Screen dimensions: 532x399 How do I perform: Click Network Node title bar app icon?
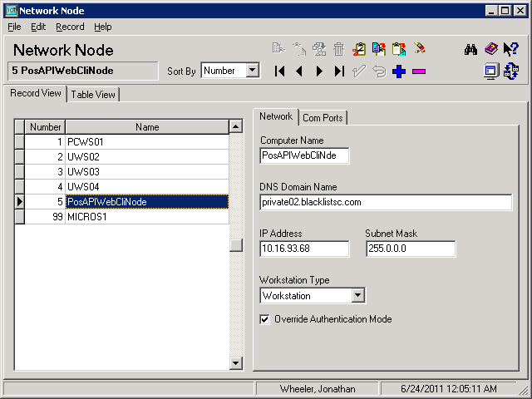(12, 10)
